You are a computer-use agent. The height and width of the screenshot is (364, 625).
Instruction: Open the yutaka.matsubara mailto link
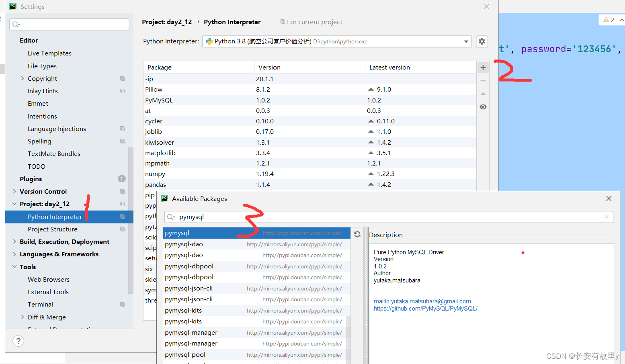(x=422, y=301)
